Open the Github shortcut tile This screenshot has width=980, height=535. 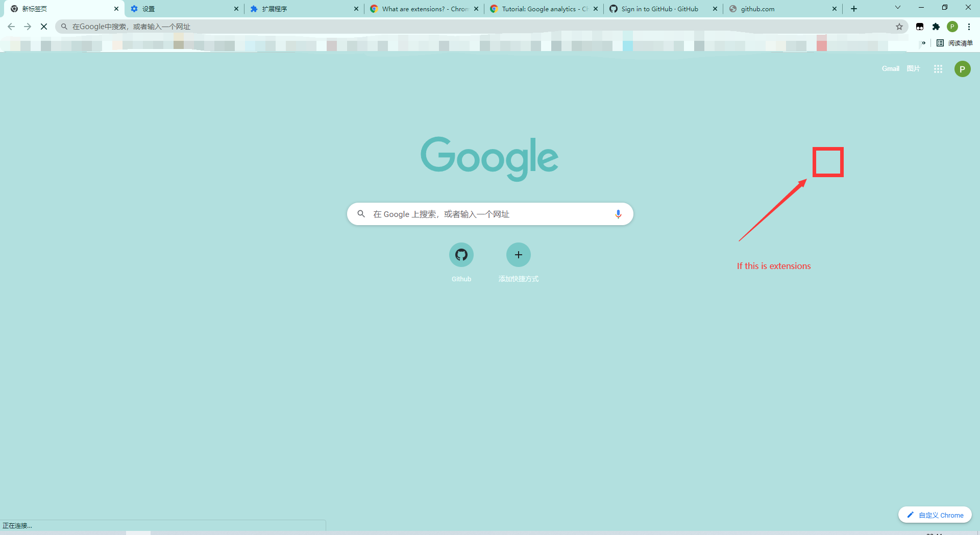[x=461, y=254]
